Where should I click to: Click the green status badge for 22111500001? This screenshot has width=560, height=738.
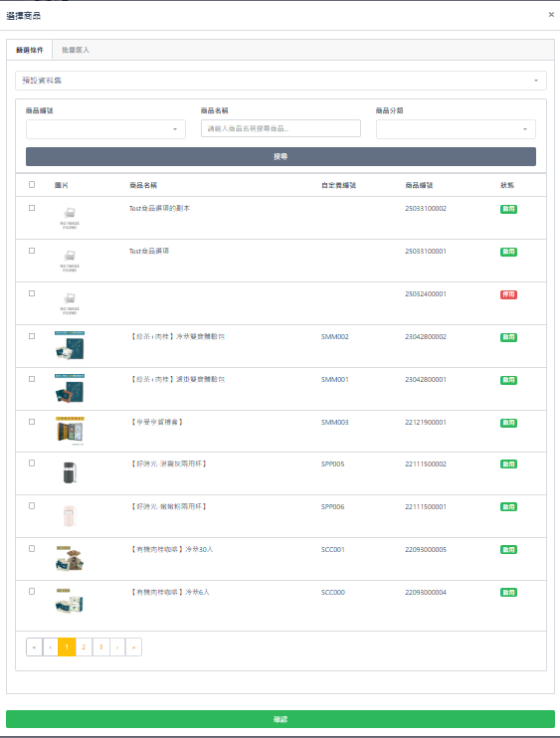[x=508, y=507]
